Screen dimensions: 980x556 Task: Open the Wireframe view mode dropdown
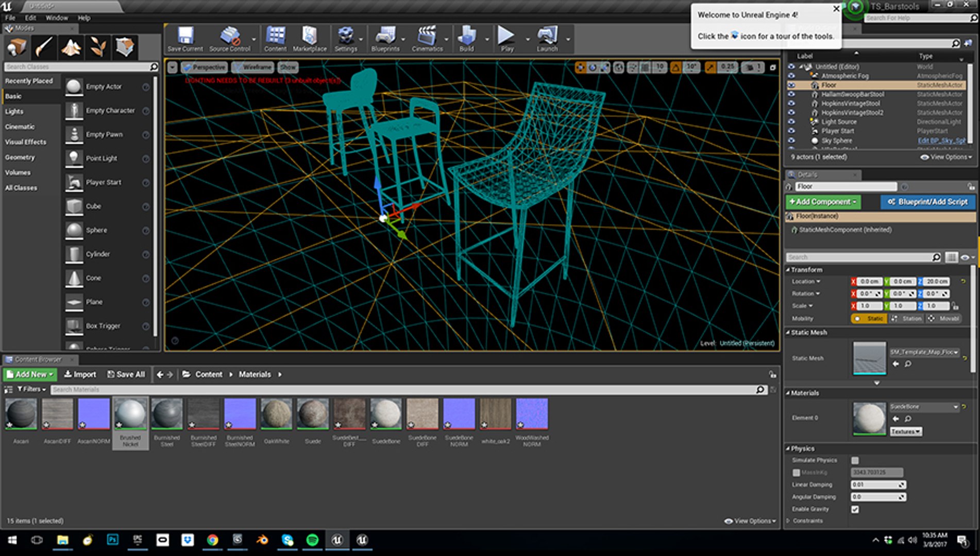point(252,67)
